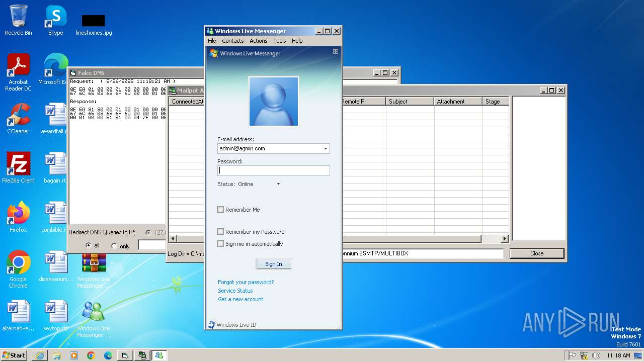Click the user display picture
The height and width of the screenshot is (362, 644).
(274, 102)
